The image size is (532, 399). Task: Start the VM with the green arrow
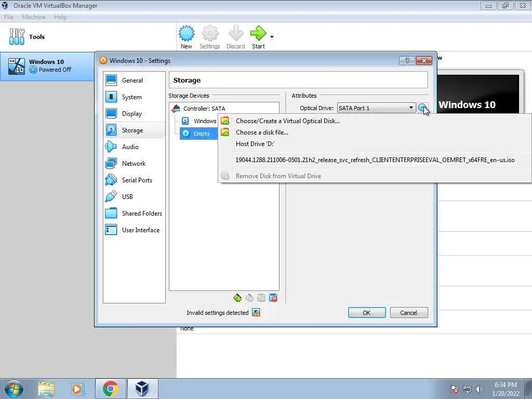(258, 37)
